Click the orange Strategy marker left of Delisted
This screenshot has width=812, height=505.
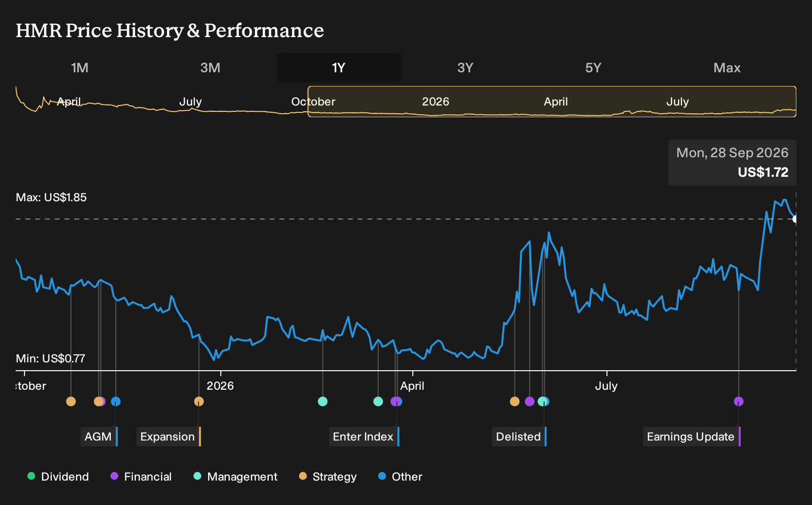(x=514, y=401)
